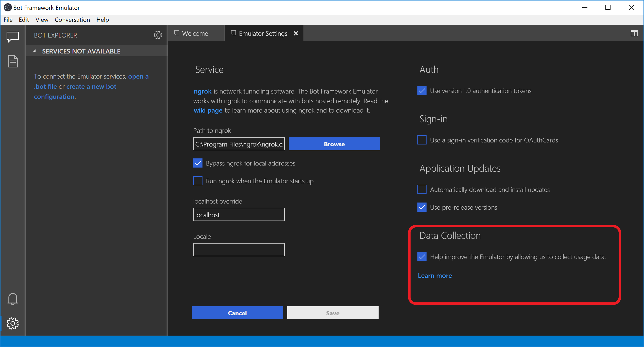Select the Conversation menu item
644x347 pixels.
72,19
